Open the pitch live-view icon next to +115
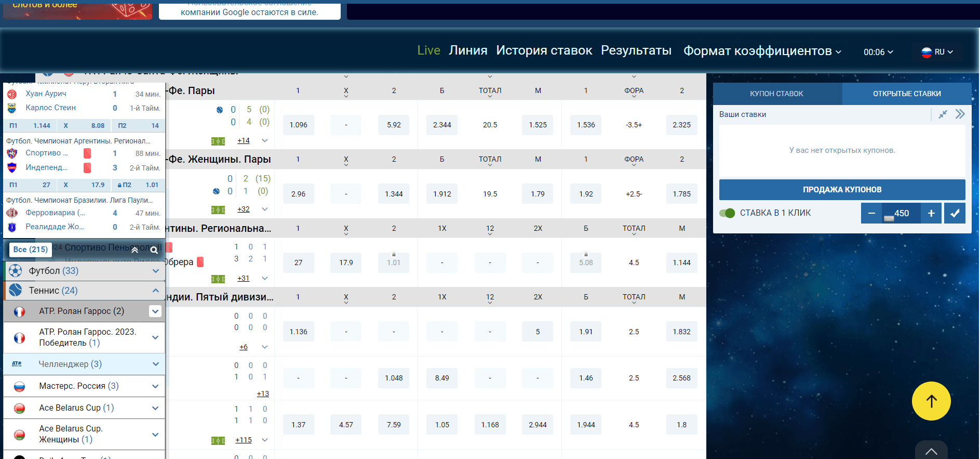 218,441
